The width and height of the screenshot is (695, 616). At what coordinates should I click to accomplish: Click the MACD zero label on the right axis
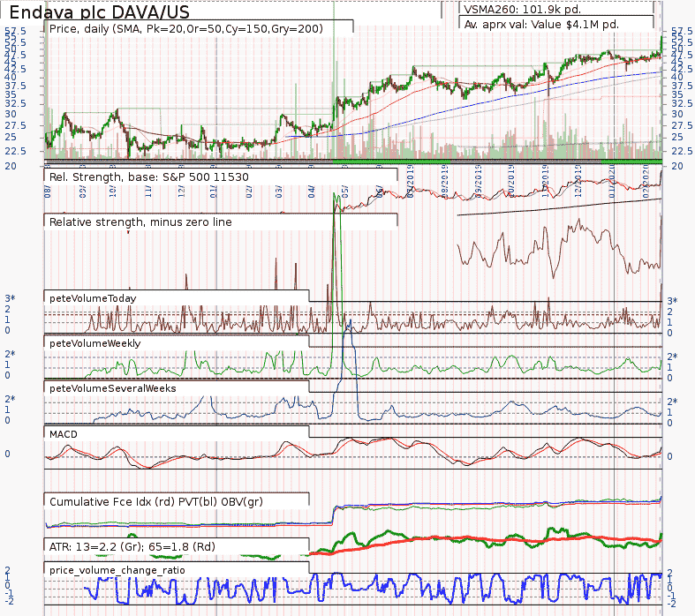coord(669,456)
